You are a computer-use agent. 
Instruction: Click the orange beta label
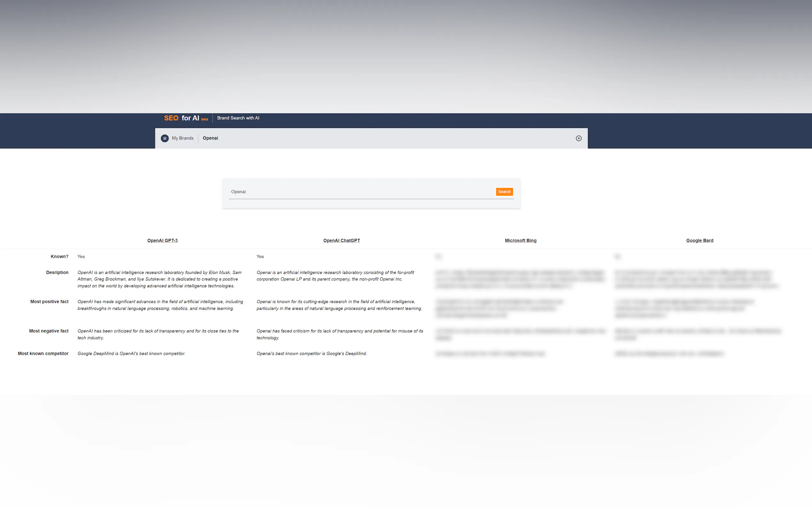pyautogui.click(x=204, y=119)
